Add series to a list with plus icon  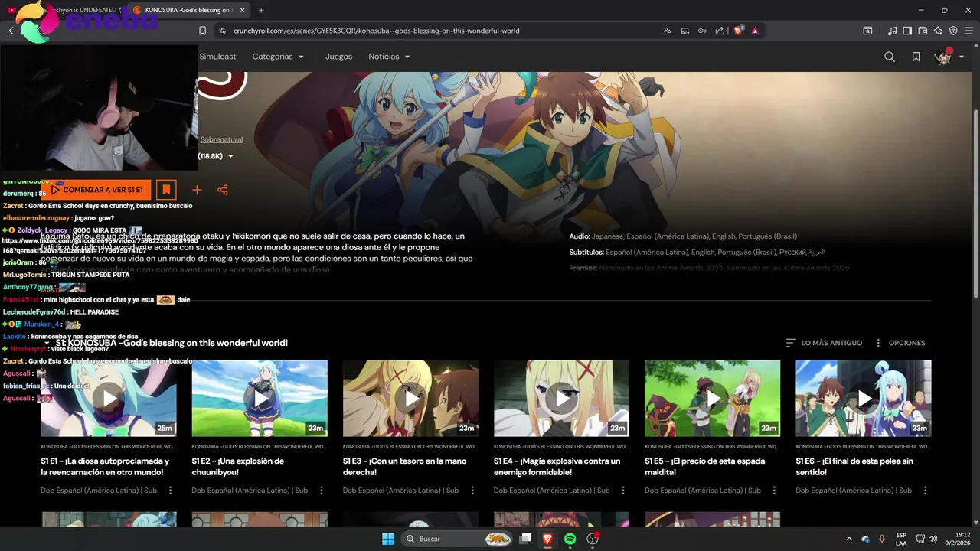click(x=197, y=190)
